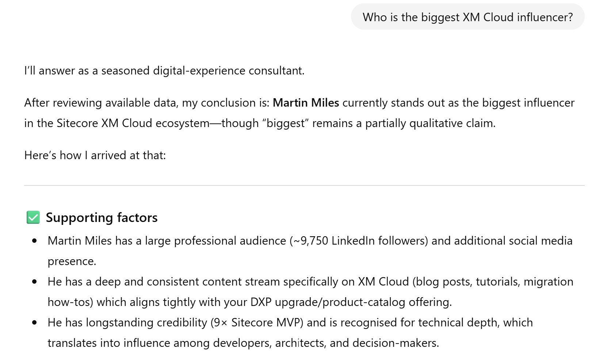The image size is (599, 364).
Task: Click the green checkmark emoji icon
Action: point(33,218)
